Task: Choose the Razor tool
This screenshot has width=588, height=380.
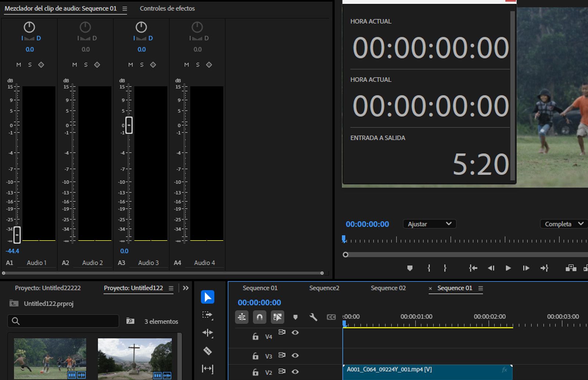Action: pyautogui.click(x=207, y=351)
